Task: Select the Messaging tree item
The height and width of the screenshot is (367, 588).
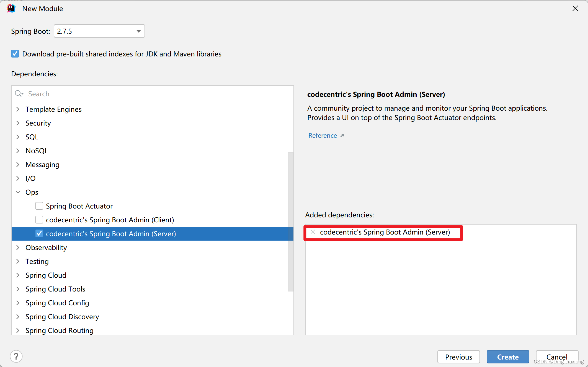Action: pos(42,165)
